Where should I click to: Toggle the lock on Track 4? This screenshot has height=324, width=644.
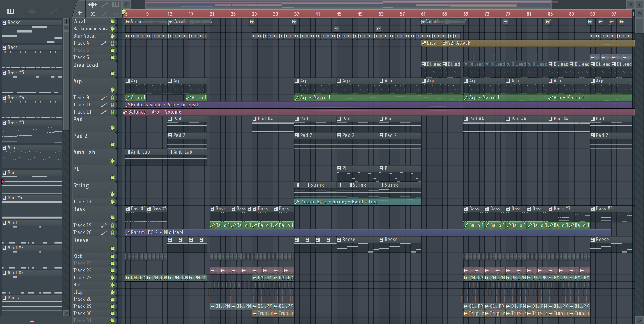(x=112, y=43)
